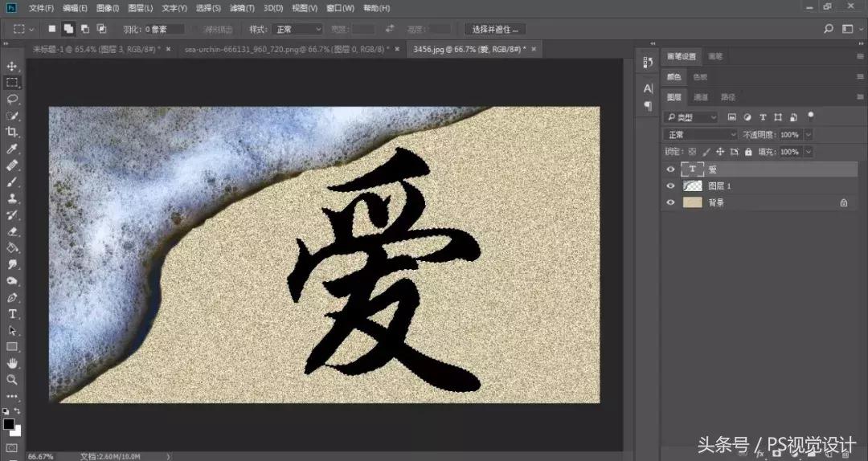Viewport: 868px width, 461px height.
Task: Open the Paragraph panel icon
Action: tap(649, 105)
